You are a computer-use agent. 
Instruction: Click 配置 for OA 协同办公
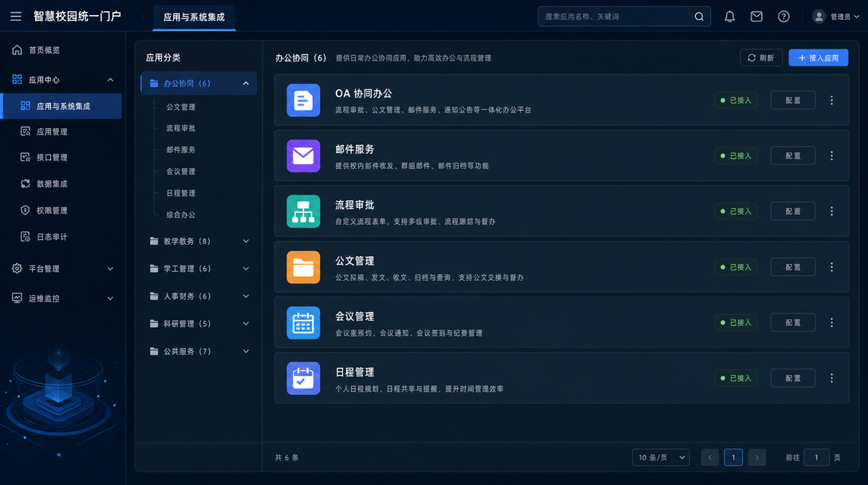(x=793, y=101)
